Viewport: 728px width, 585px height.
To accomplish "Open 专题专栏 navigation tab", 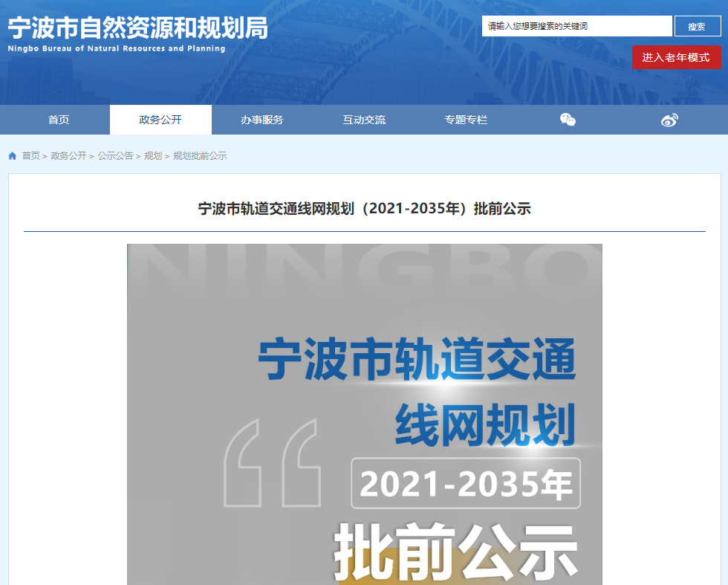I will pos(467,120).
